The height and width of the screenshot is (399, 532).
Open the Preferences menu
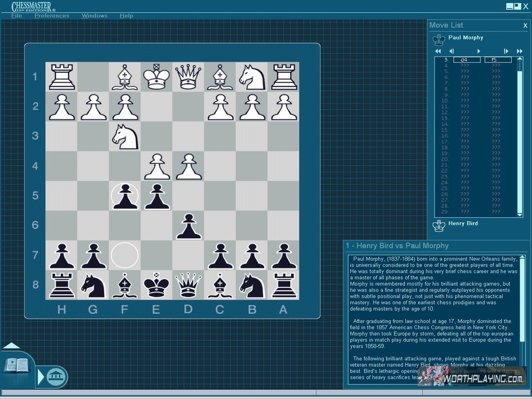click(51, 16)
